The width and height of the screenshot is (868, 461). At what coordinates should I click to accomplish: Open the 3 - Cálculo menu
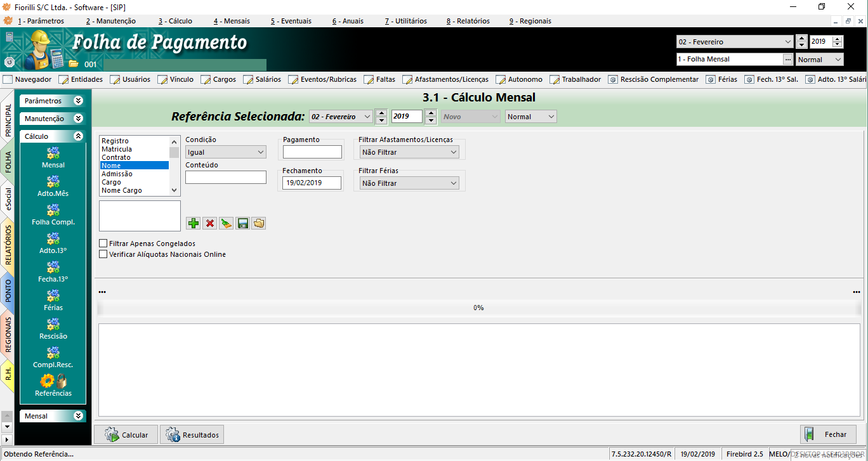tap(175, 21)
